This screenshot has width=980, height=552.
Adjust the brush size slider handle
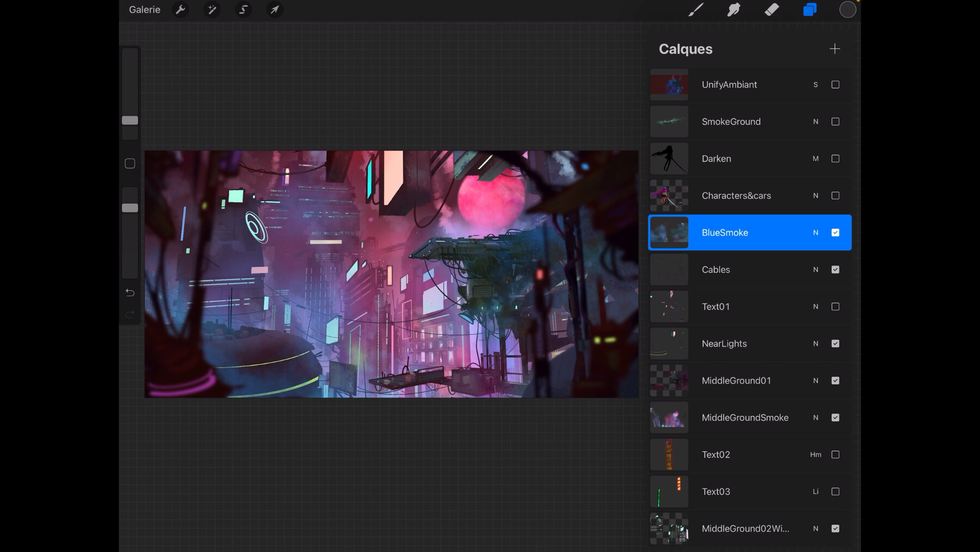pyautogui.click(x=130, y=120)
